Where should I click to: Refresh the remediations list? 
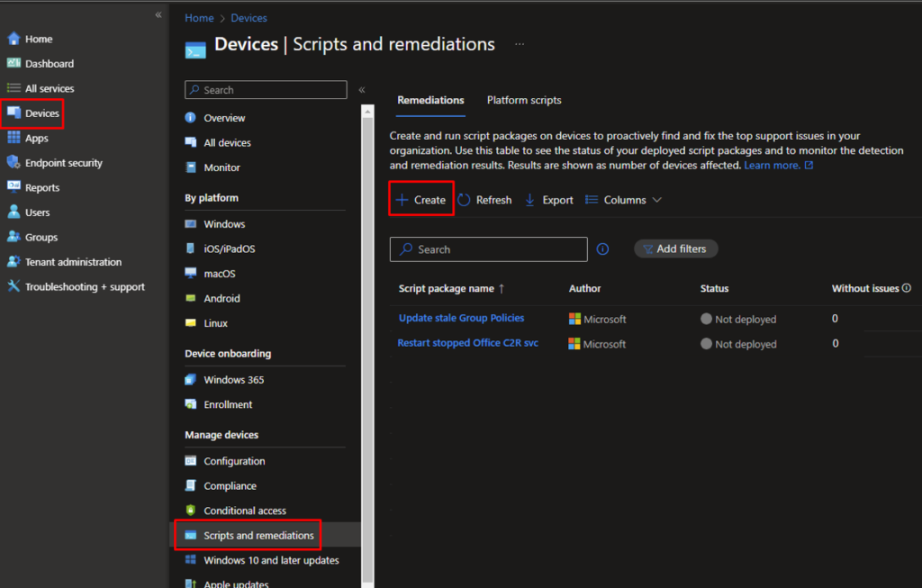[x=484, y=200]
